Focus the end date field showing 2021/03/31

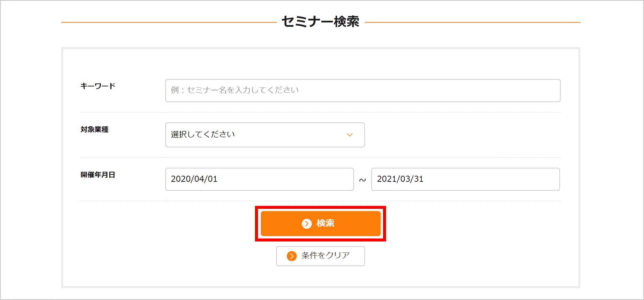click(x=465, y=179)
